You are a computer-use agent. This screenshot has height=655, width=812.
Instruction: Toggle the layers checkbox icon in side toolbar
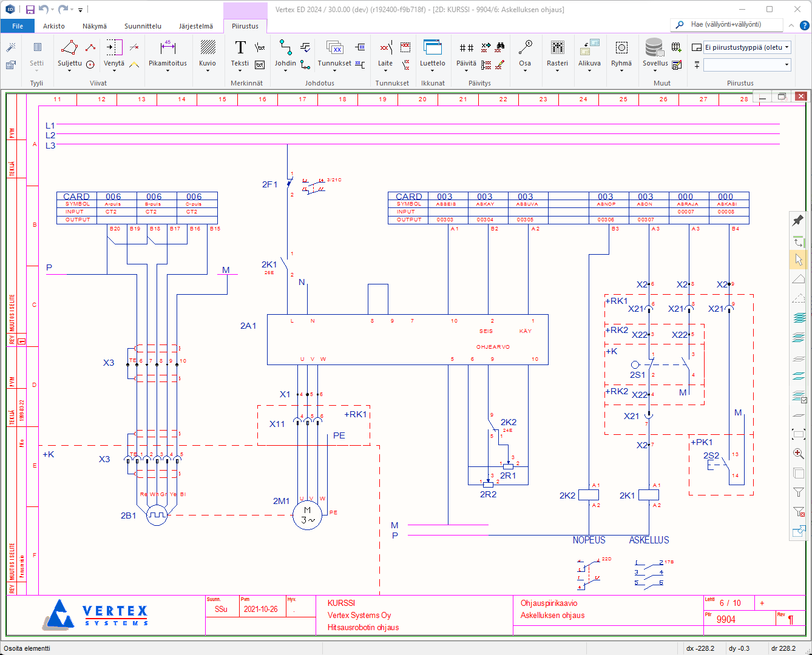(799, 397)
